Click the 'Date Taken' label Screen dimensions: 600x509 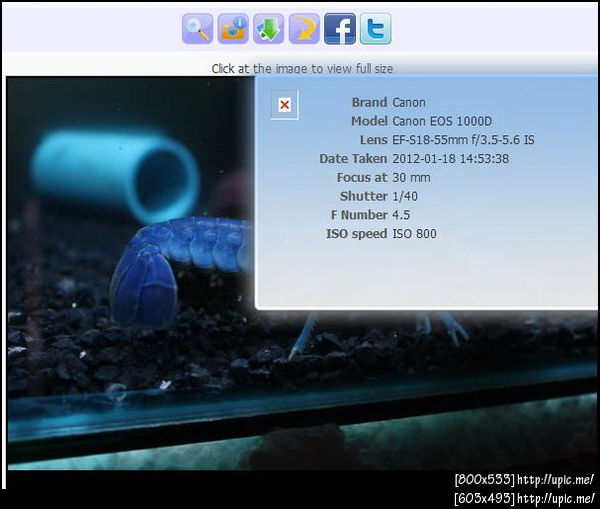click(353, 159)
